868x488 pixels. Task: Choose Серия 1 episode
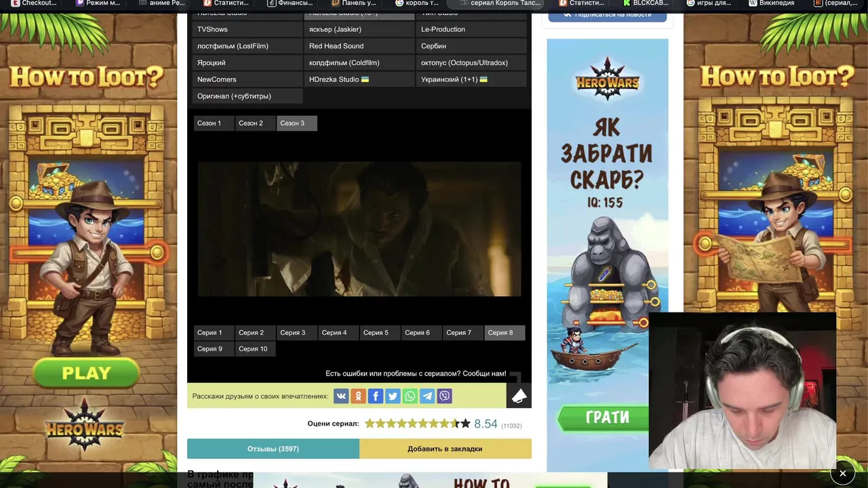point(214,333)
